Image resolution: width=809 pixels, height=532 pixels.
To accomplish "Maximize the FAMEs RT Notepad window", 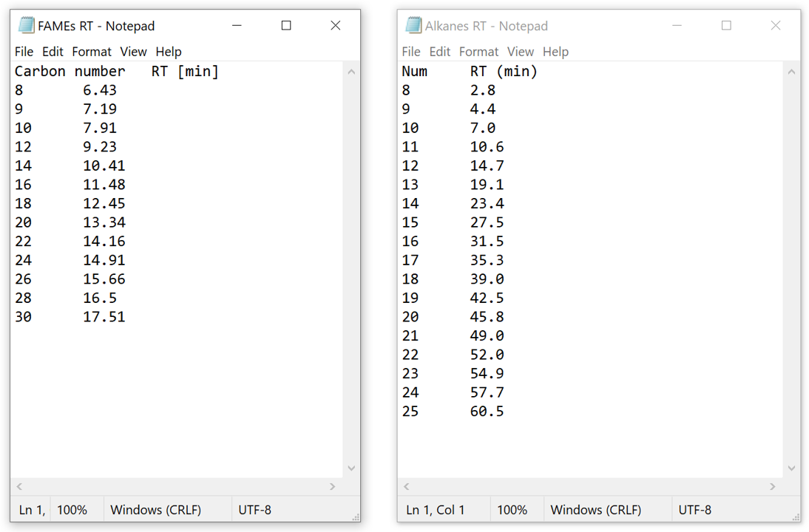I will pyautogui.click(x=286, y=26).
